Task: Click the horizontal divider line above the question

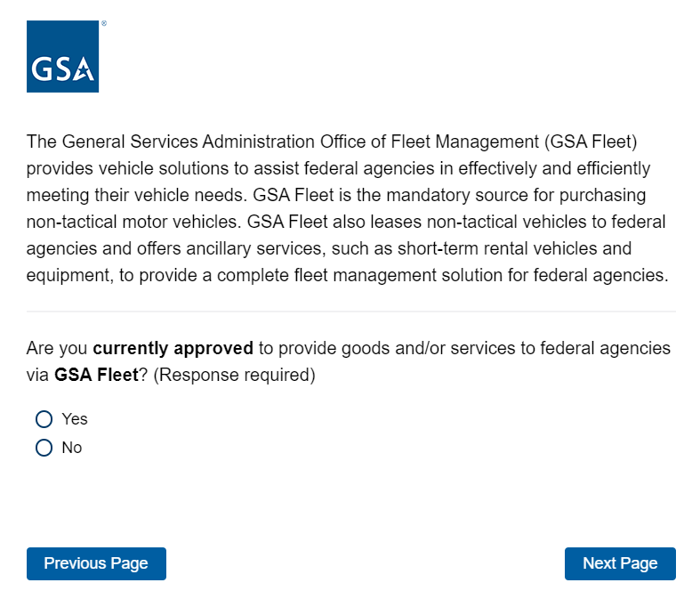Action: pyautogui.click(x=350, y=312)
